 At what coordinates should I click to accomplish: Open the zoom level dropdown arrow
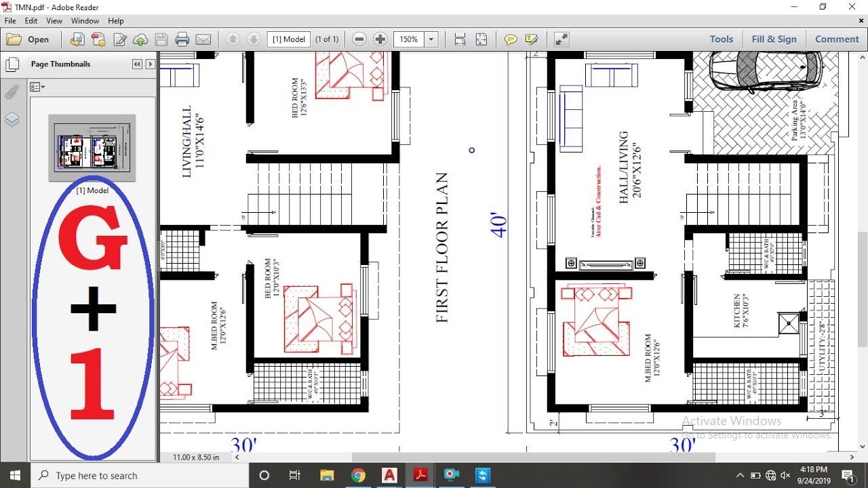(431, 39)
